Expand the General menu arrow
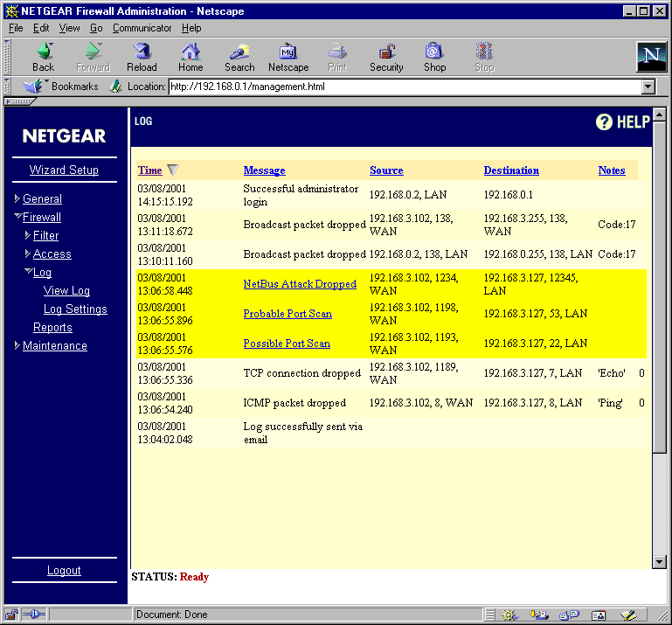 click(17, 198)
